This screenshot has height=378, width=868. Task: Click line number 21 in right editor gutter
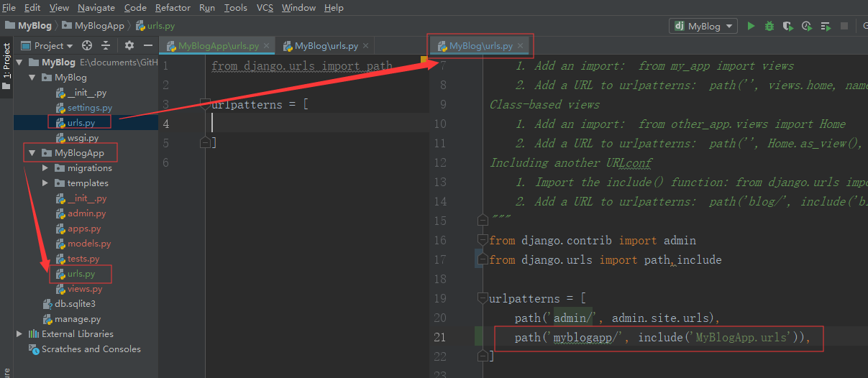441,337
